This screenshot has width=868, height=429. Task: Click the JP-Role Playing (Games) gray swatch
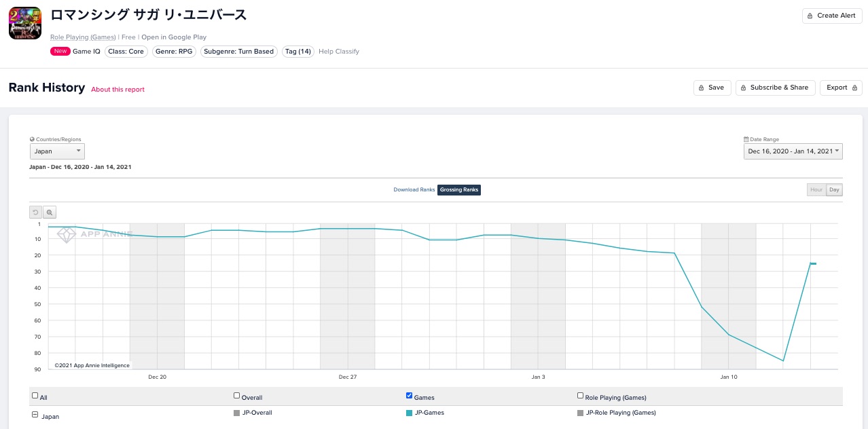click(x=580, y=413)
